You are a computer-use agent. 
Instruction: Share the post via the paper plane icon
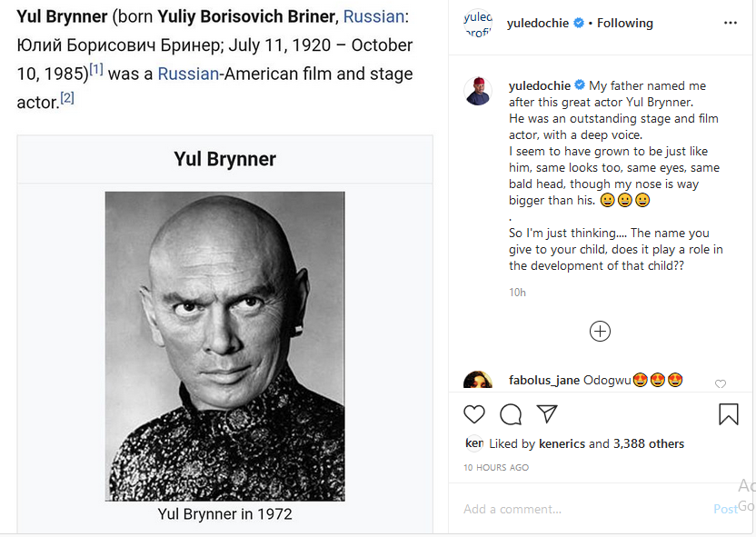(x=545, y=413)
